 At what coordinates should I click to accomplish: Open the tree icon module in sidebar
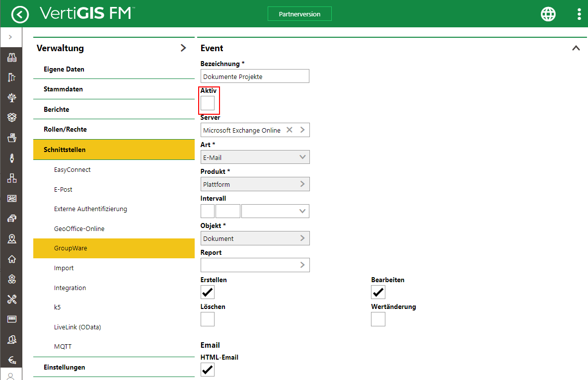click(x=11, y=97)
